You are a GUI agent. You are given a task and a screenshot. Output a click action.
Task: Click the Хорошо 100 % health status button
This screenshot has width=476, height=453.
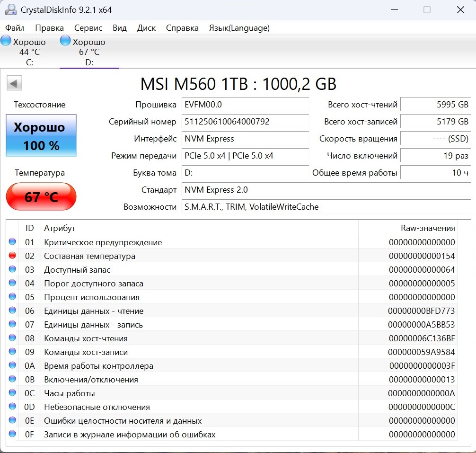pyautogui.click(x=41, y=136)
